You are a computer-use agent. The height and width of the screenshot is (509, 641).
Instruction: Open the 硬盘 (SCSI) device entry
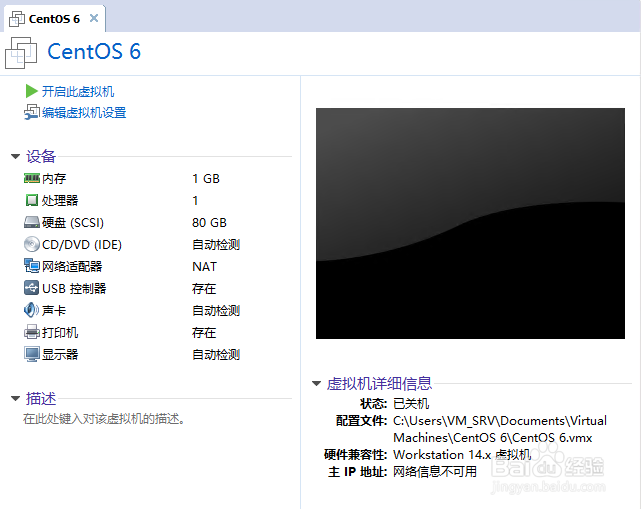pos(73,222)
